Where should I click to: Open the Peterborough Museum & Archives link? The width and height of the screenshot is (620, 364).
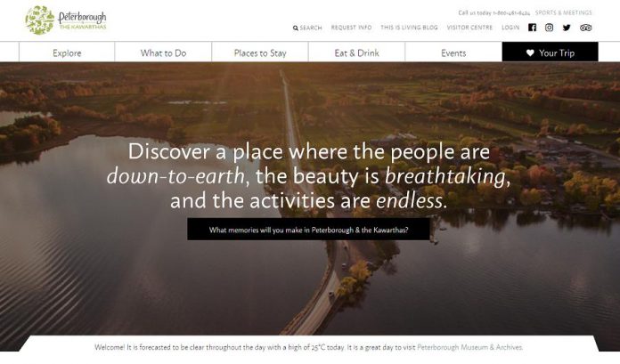(x=469, y=347)
